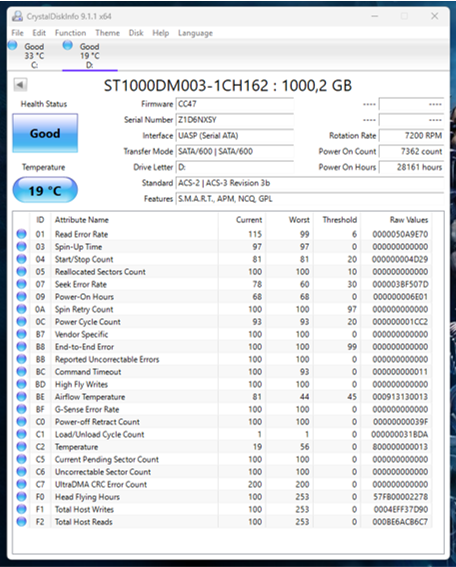This screenshot has width=456, height=567.
Task: Click the Features field with S.M.A.R.T., APM
Action: pos(310,199)
